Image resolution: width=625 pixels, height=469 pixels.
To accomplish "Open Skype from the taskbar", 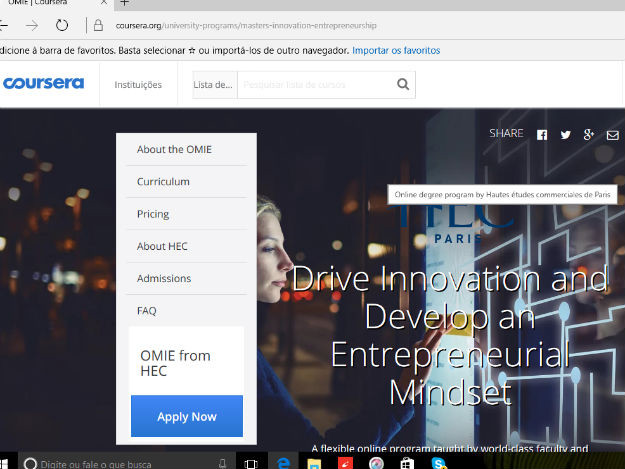I will pos(439,464).
